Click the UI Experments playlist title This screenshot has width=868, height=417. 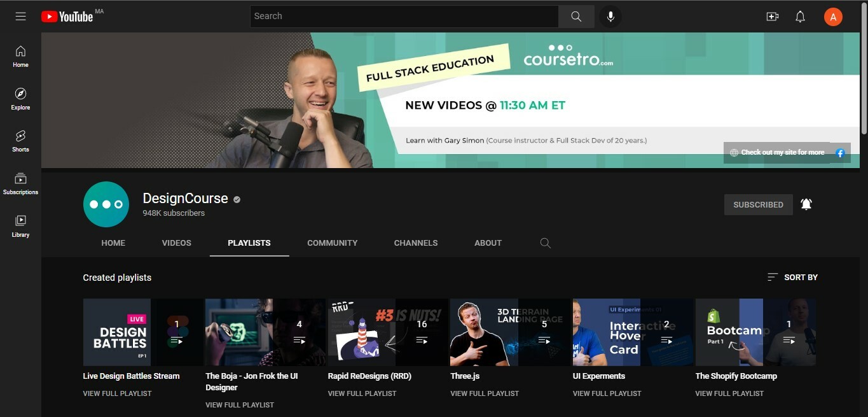point(599,376)
